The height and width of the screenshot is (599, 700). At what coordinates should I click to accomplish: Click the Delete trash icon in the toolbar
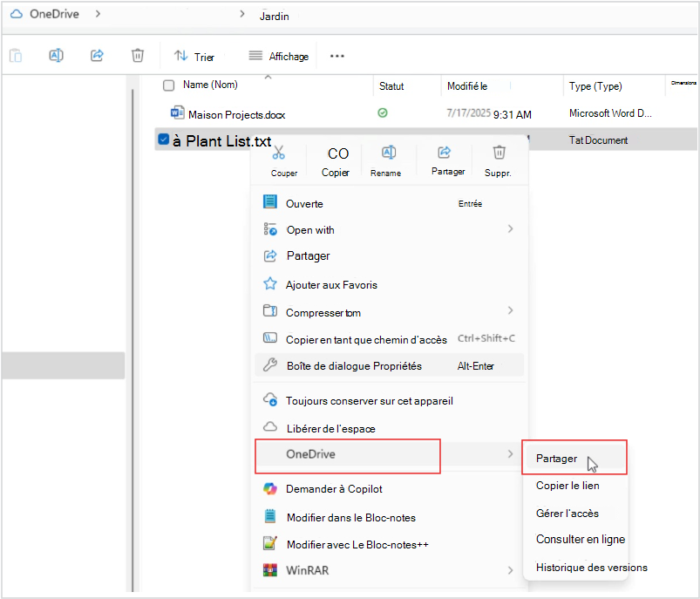click(x=138, y=56)
